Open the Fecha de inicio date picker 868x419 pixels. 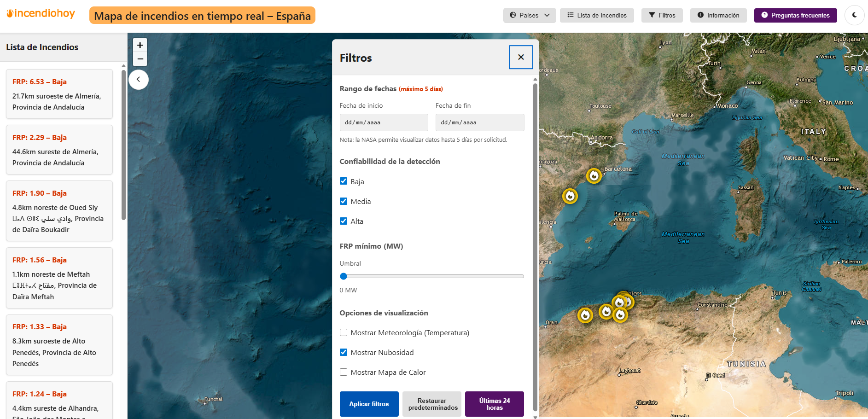pyautogui.click(x=384, y=122)
